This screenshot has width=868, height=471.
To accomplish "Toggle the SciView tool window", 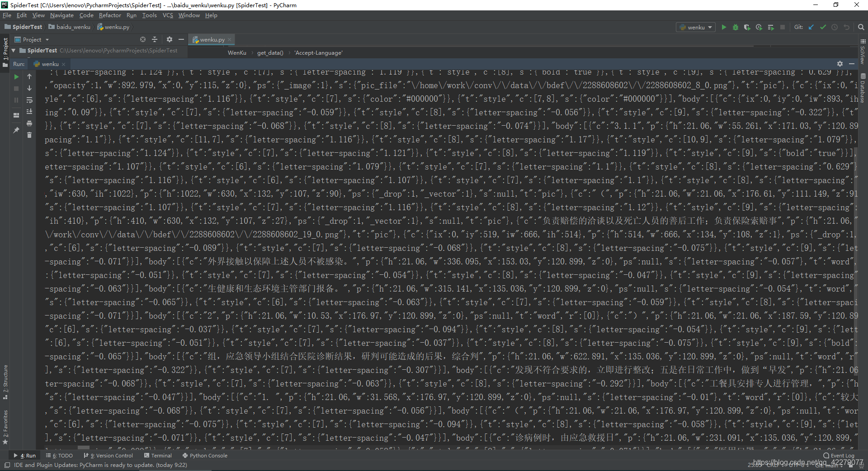I will pos(863,52).
